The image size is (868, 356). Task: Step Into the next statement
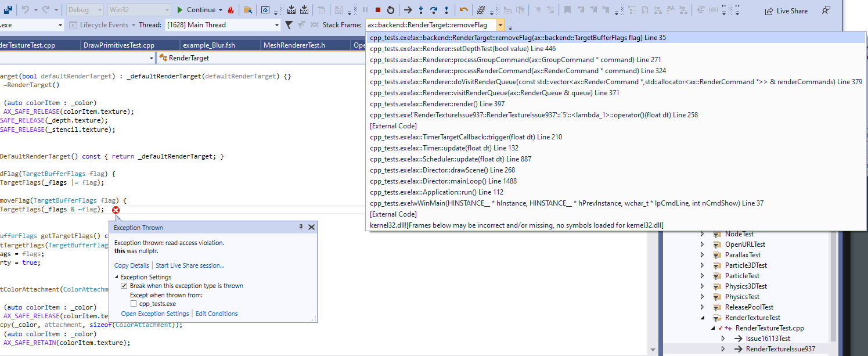tap(421, 10)
